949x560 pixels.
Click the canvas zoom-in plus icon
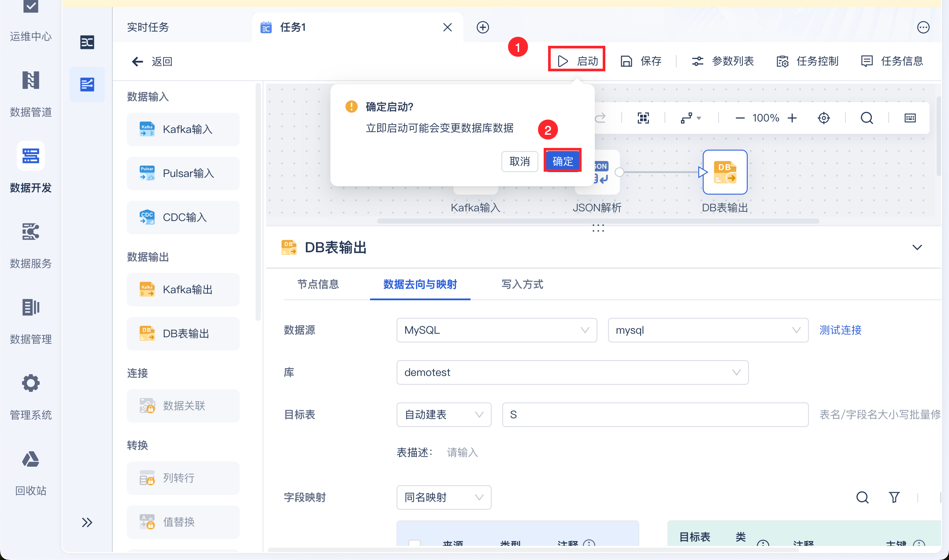[x=792, y=118]
